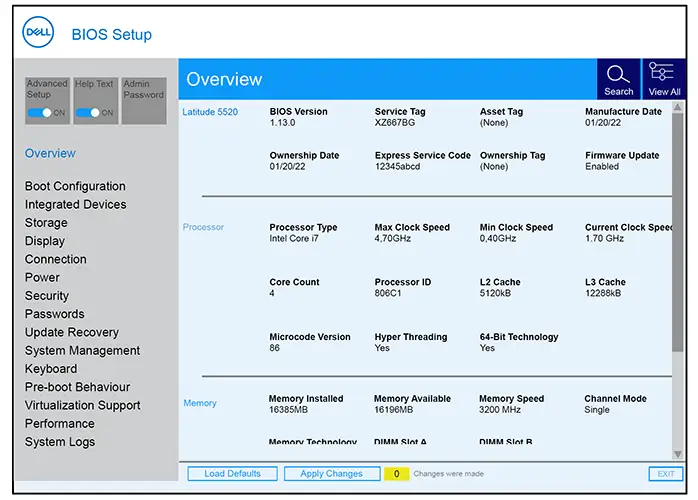
Task: Open Virtualization Support settings
Action: (x=82, y=405)
